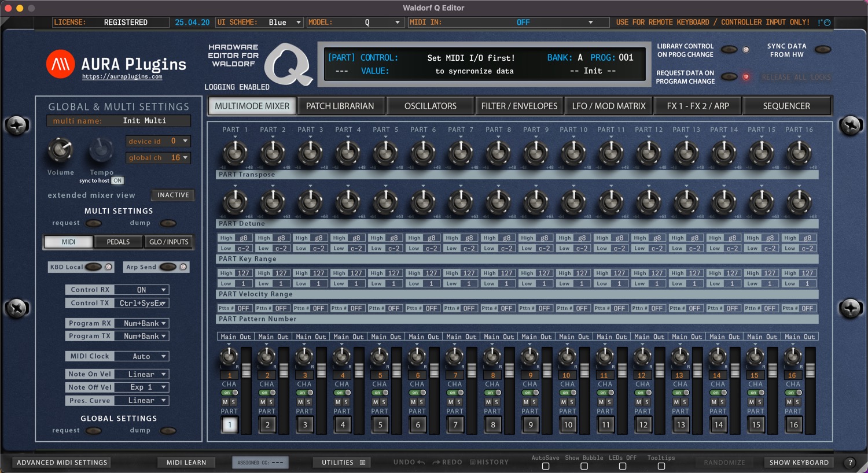Click the MIDI Learn button
Viewport: 868px width, 473px height.
click(186, 463)
